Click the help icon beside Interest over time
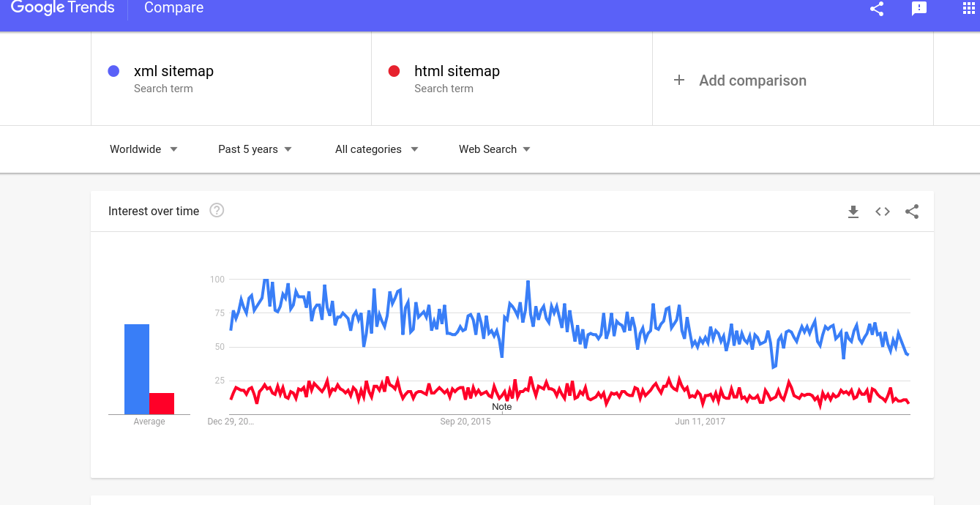980x505 pixels. click(217, 211)
